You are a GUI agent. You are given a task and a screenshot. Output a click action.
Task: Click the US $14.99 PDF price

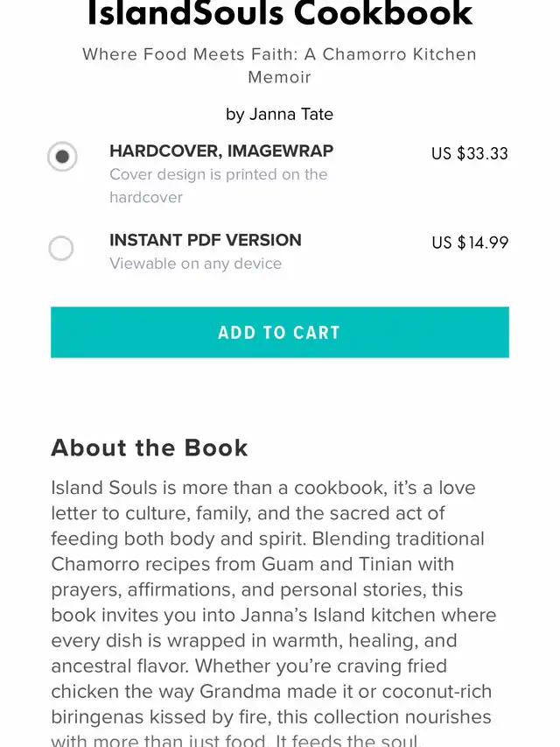pos(470,243)
